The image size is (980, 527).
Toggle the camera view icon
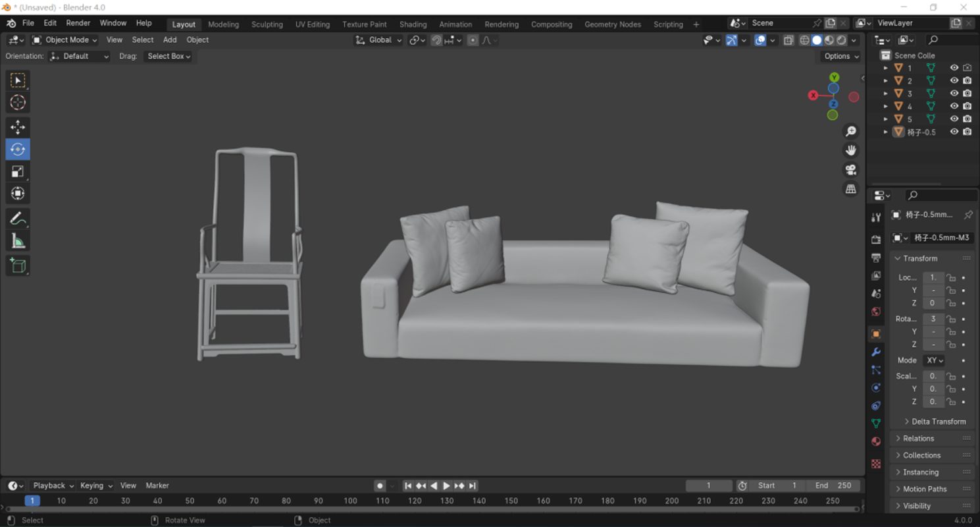[x=851, y=170]
